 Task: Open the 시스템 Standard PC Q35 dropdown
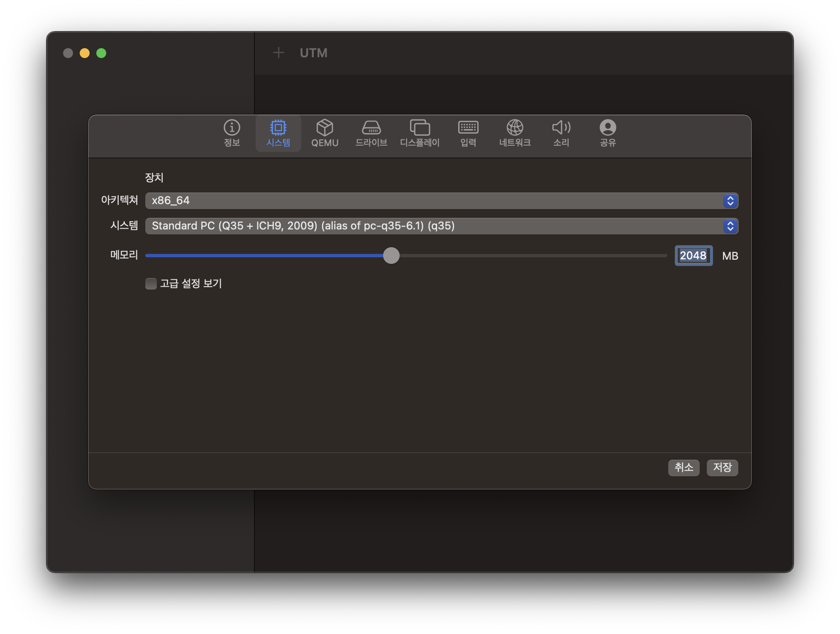(x=432, y=226)
